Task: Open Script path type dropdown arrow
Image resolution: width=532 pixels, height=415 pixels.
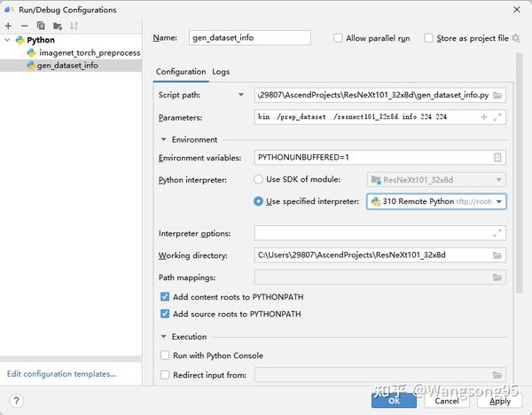Action: pyautogui.click(x=241, y=95)
